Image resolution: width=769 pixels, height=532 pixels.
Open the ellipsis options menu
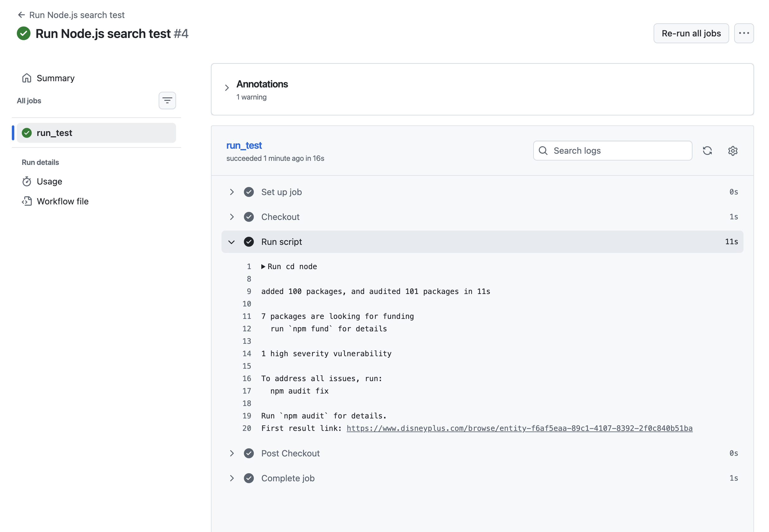[x=744, y=33]
